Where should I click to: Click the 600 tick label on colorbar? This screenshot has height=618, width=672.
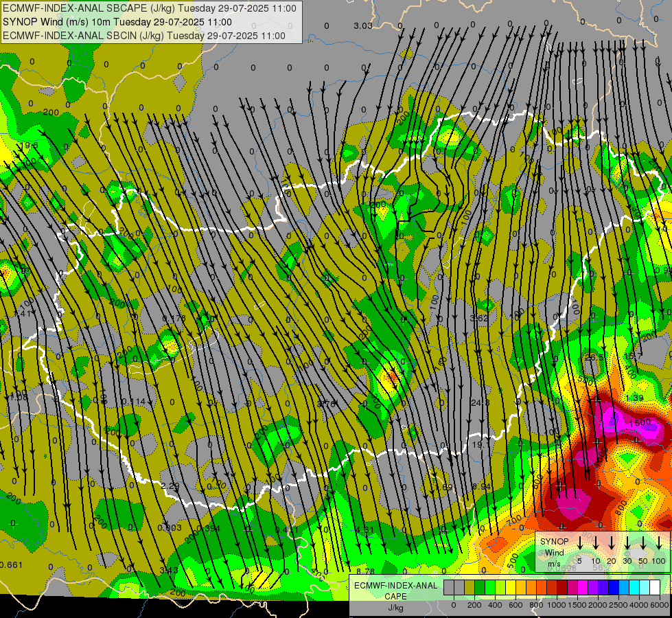[x=515, y=605]
